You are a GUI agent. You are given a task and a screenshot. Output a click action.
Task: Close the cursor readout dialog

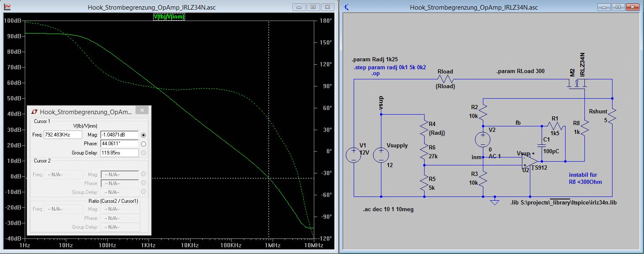142,111
